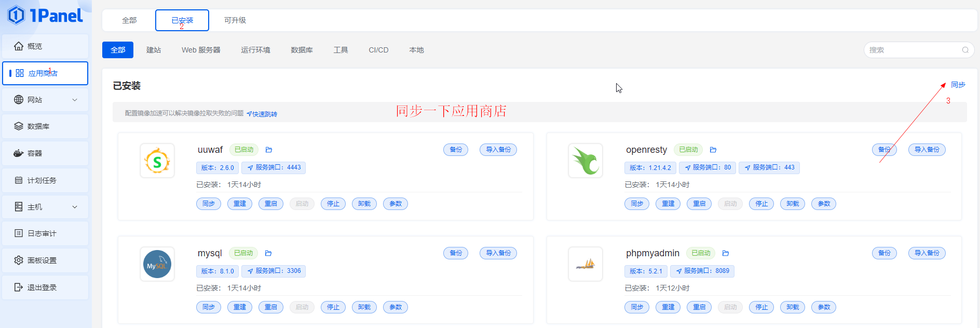This screenshot has width=980, height=328.
Task: Open 面板设置 gear icon
Action: (19, 260)
